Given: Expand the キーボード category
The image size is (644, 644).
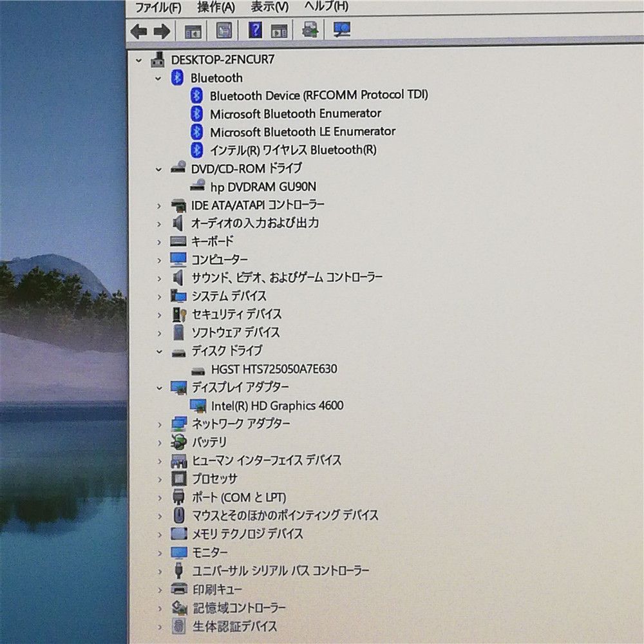Looking at the screenshot, I should [x=159, y=242].
